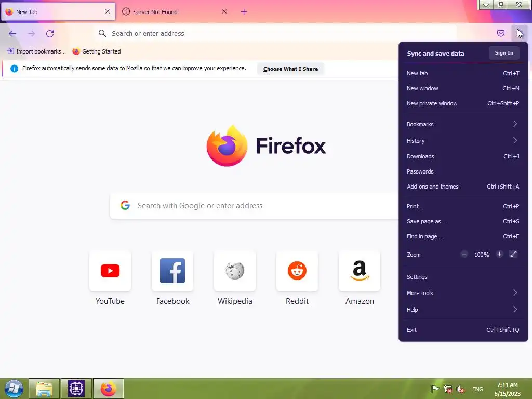Click the Google logo in search box

coord(125,205)
